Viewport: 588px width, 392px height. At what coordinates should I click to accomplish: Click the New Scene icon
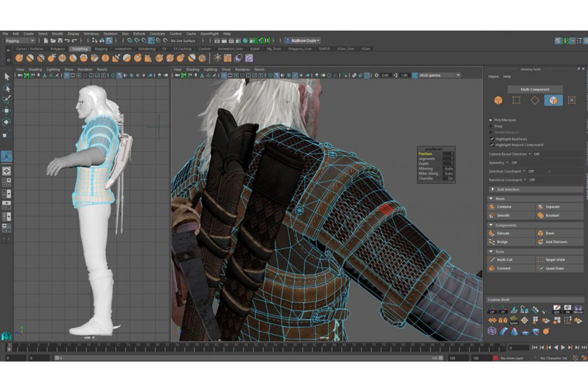click(x=46, y=41)
